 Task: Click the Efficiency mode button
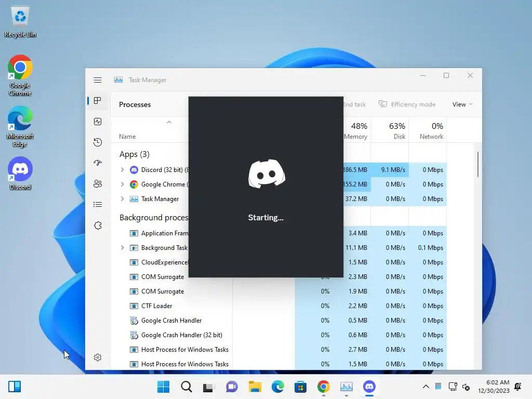coord(407,104)
